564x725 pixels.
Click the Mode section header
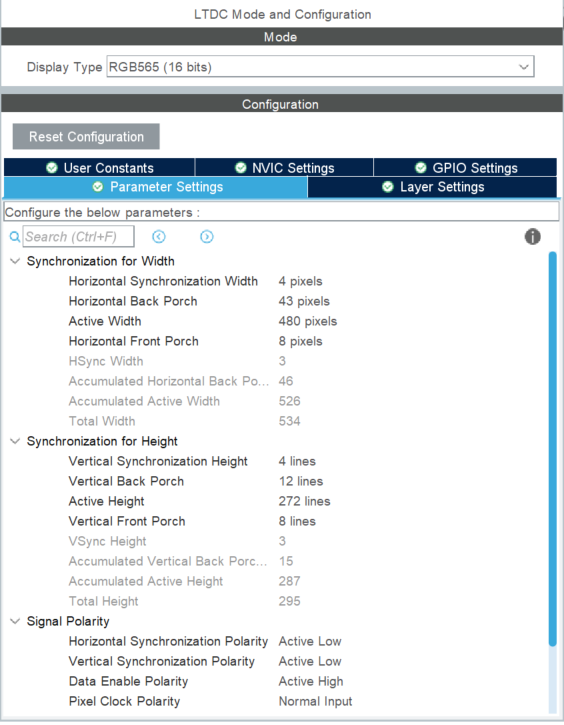pos(282,37)
